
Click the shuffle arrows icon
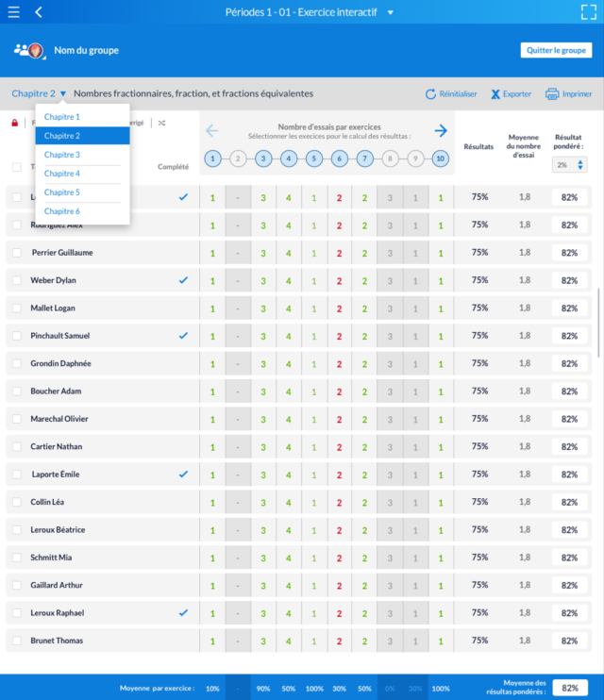tap(162, 123)
